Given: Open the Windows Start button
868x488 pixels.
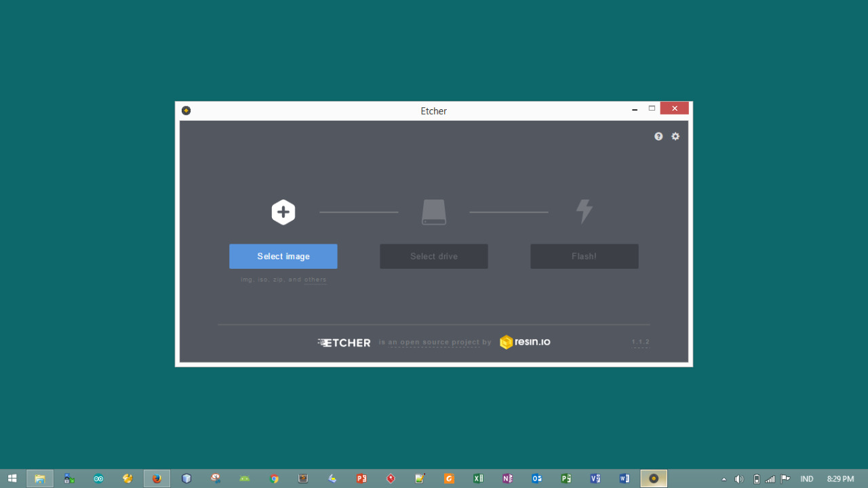Looking at the screenshot, I should (12, 478).
